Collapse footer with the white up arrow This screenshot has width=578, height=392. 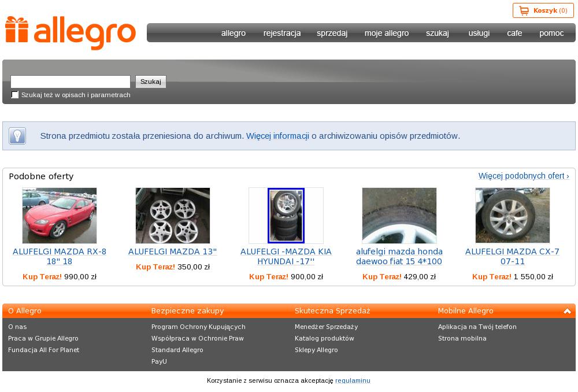(567, 311)
